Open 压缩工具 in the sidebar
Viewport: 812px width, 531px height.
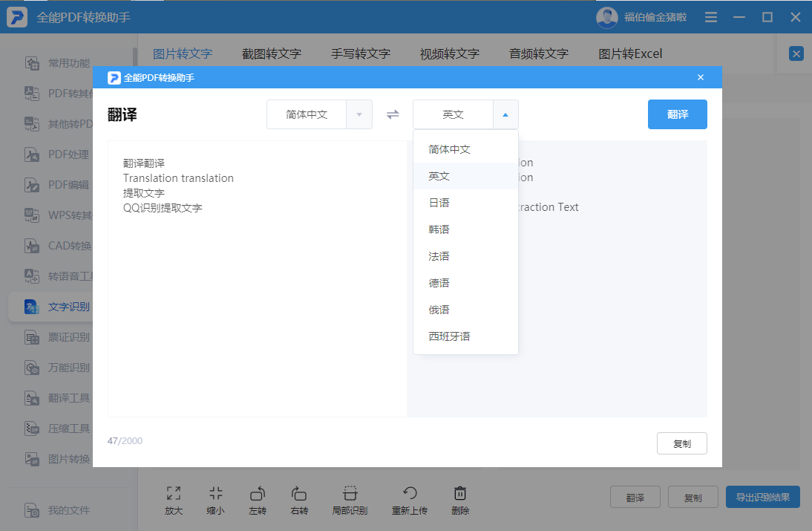click(x=57, y=429)
